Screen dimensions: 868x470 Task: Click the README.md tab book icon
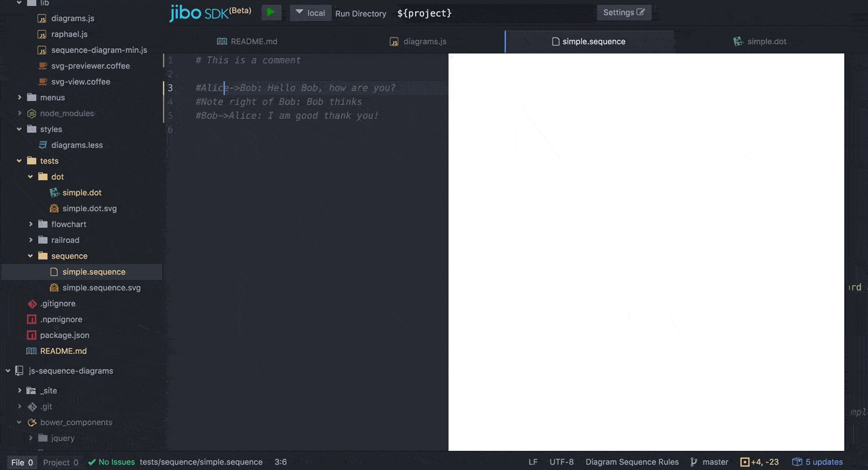(222, 41)
